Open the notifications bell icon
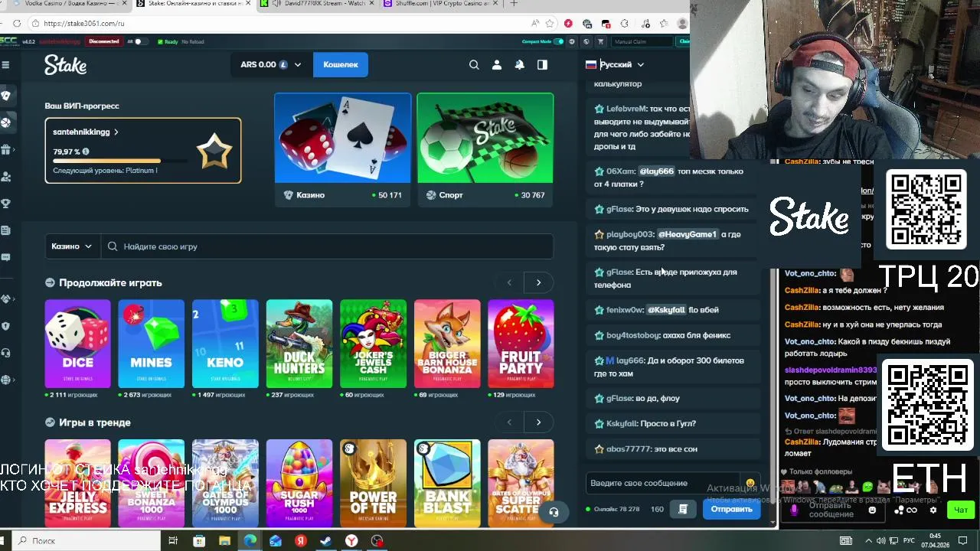Image resolution: width=980 pixels, height=551 pixels. (520, 65)
